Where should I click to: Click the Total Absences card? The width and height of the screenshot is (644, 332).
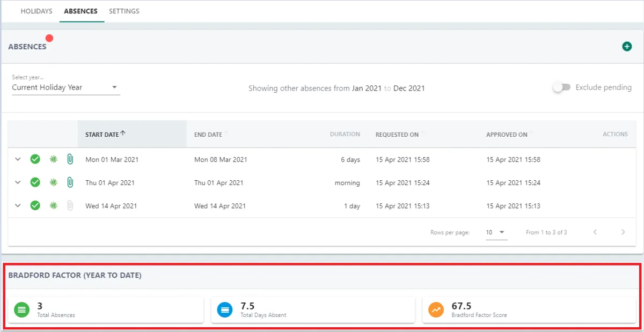coord(106,310)
